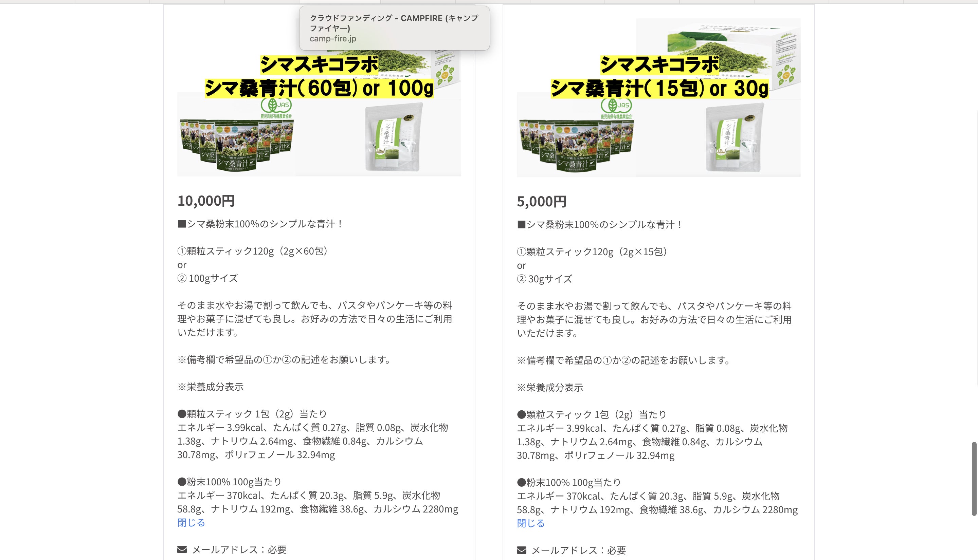This screenshot has width=978, height=560.
Task: Click the envelope icon in the 5,000円 card
Action: pyautogui.click(x=521, y=550)
